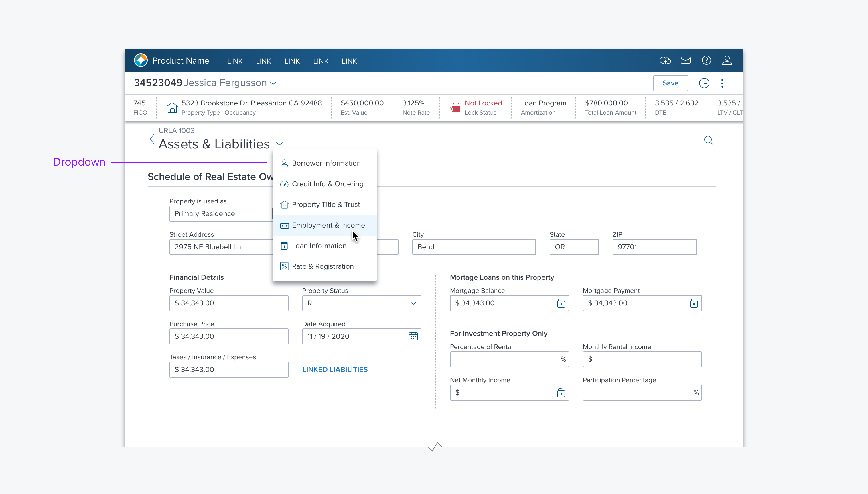868x494 pixels.
Task: Select Property Title & Trust menu item
Action: point(324,205)
